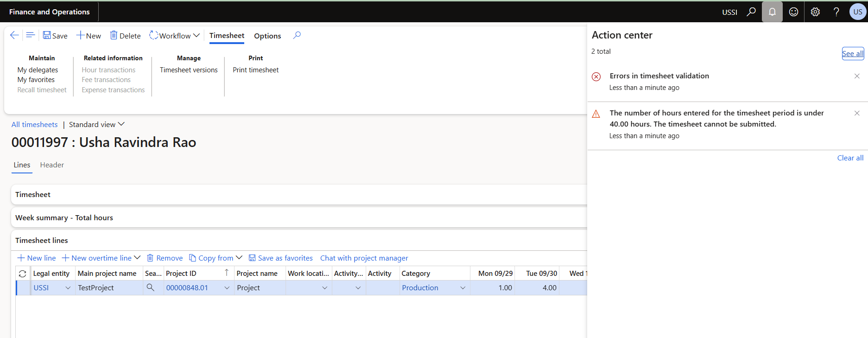Click the help question mark icon
This screenshot has height=338, width=868.
click(836, 12)
